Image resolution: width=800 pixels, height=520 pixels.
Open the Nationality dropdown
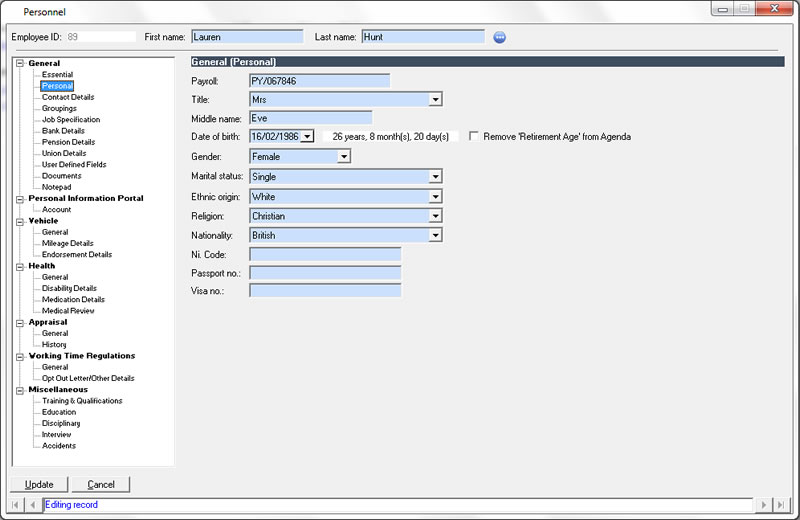[435, 236]
